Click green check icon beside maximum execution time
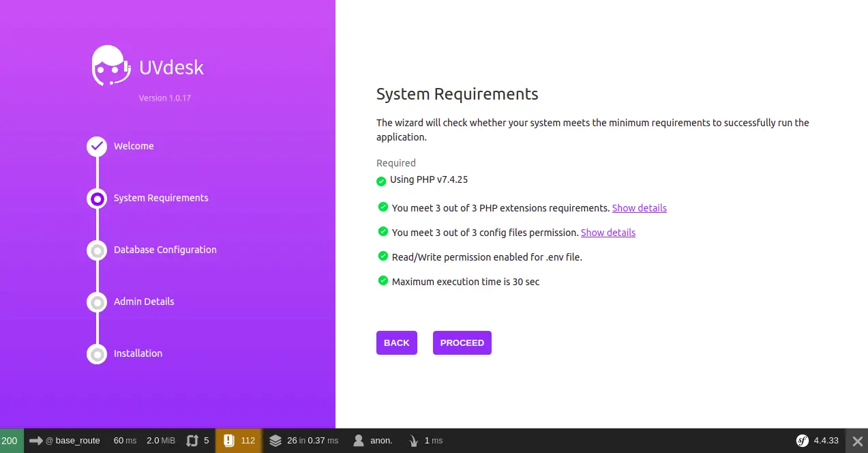Image resolution: width=868 pixels, height=453 pixels. [383, 280]
